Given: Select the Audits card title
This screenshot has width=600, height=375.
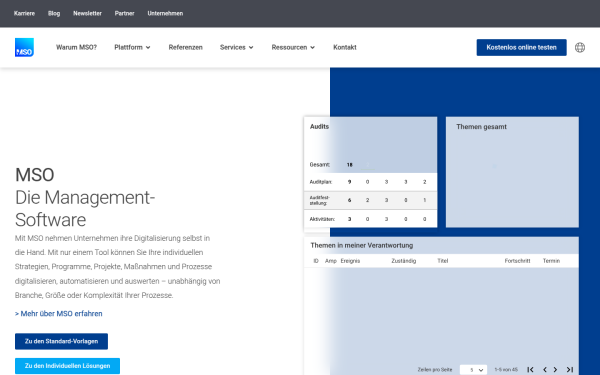Looking at the screenshot, I should [x=319, y=127].
